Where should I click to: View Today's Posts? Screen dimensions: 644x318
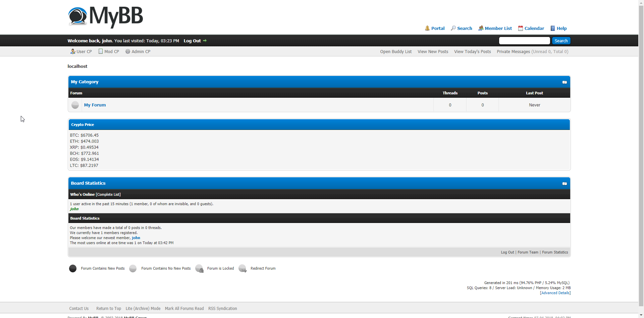pos(472,51)
